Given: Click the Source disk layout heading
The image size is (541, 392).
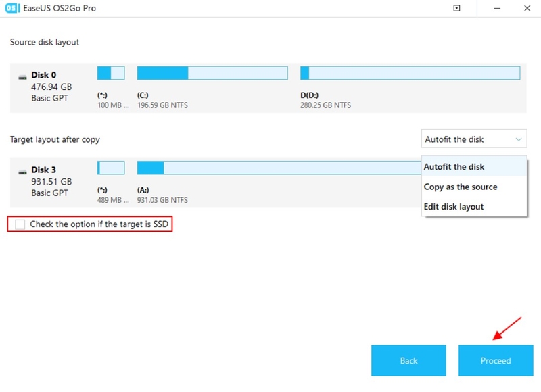Looking at the screenshot, I should (x=45, y=42).
